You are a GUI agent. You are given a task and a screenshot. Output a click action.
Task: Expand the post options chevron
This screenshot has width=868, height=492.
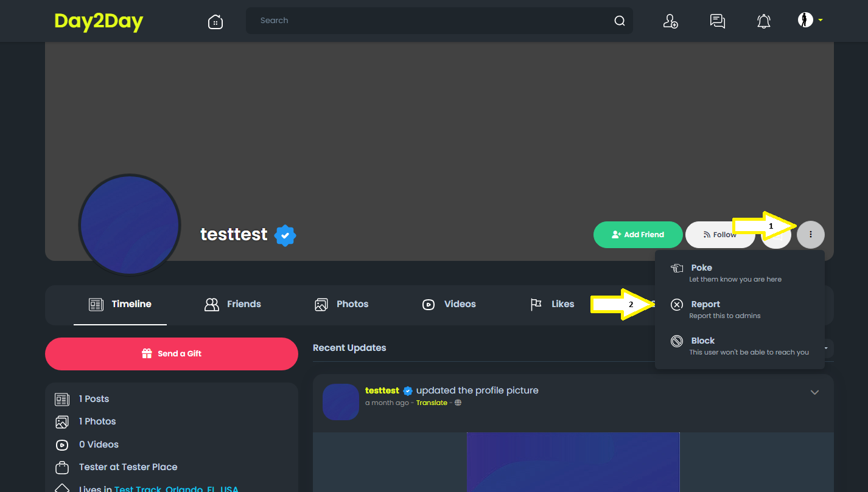pyautogui.click(x=815, y=392)
